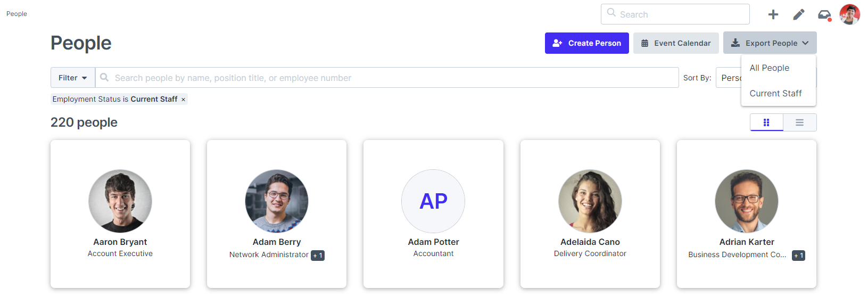Open the inbox notifications tray icon
The height and width of the screenshot is (296, 868).
click(x=824, y=14)
